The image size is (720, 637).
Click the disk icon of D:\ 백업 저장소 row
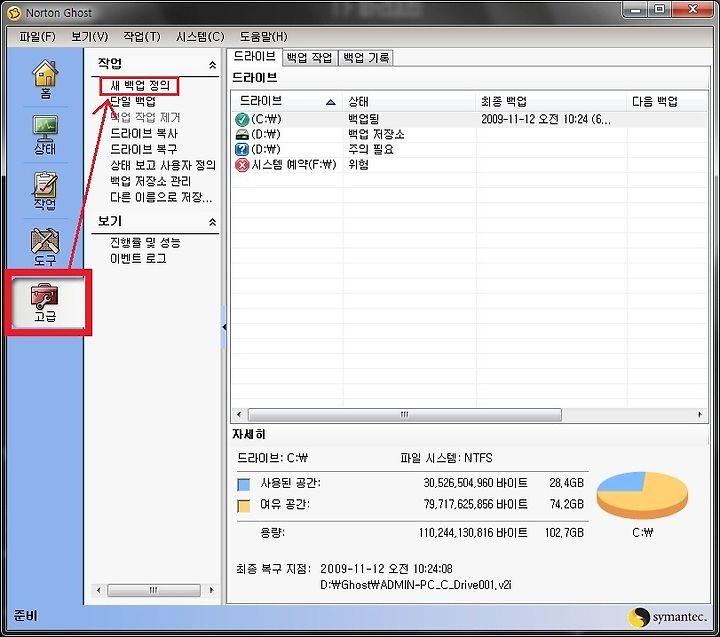pyautogui.click(x=242, y=135)
